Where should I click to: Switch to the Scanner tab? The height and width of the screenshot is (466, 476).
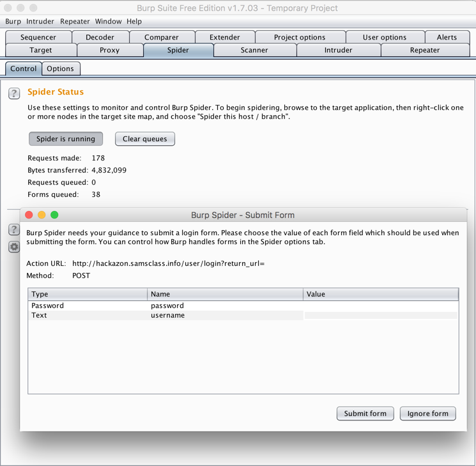click(254, 50)
